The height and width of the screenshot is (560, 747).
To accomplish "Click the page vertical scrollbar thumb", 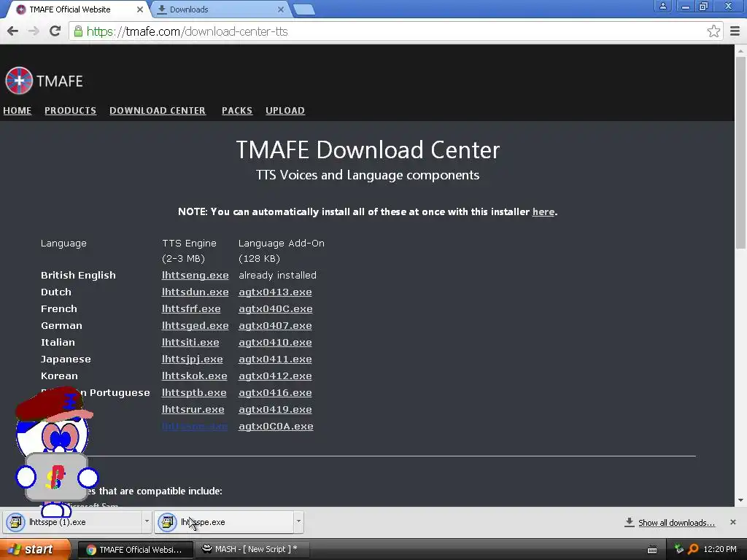I will tap(740, 152).
